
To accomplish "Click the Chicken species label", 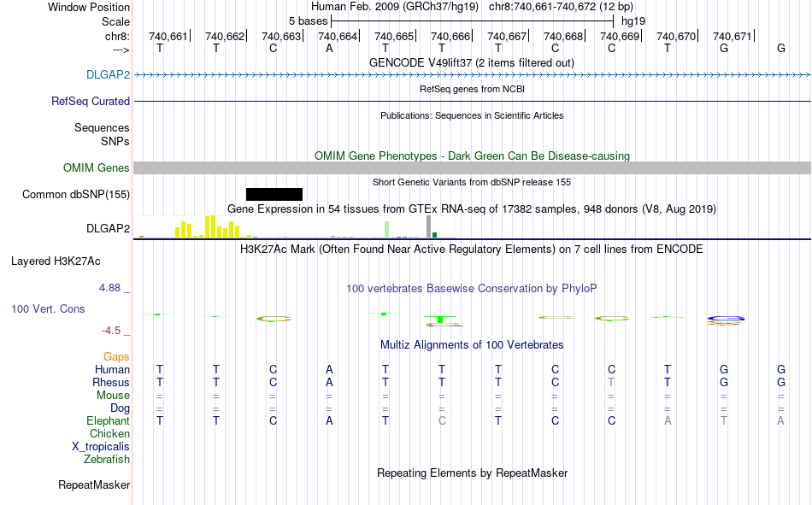I will pos(109,433).
